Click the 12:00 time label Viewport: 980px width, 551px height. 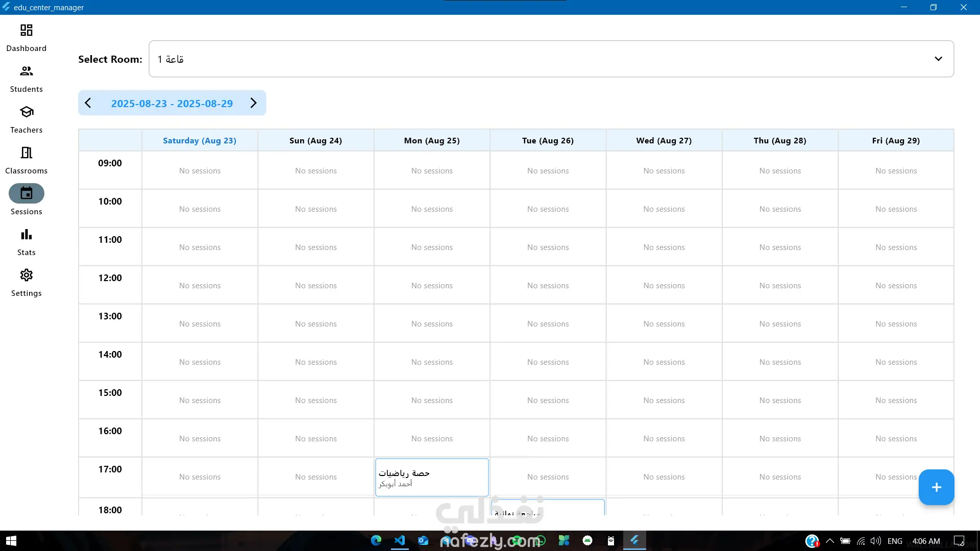[x=110, y=278]
